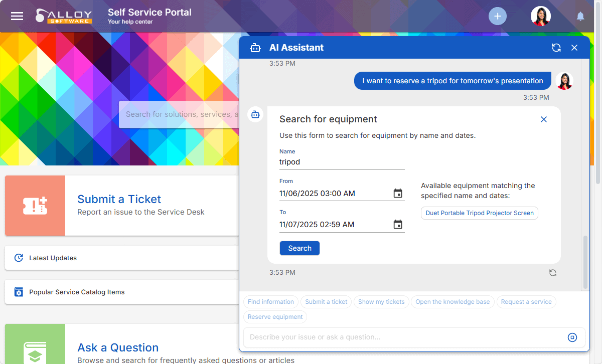The width and height of the screenshot is (602, 364).
Task: Click the equipment Name input field
Action: tap(342, 162)
